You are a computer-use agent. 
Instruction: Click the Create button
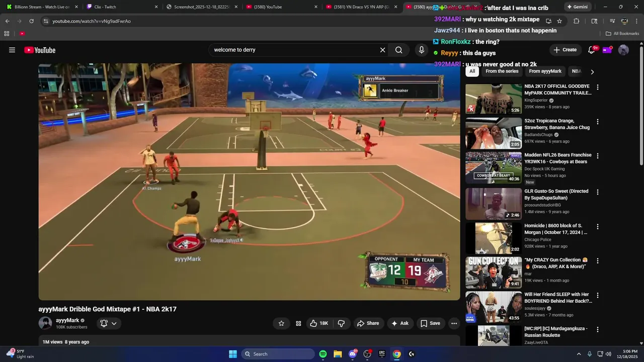tap(565, 50)
